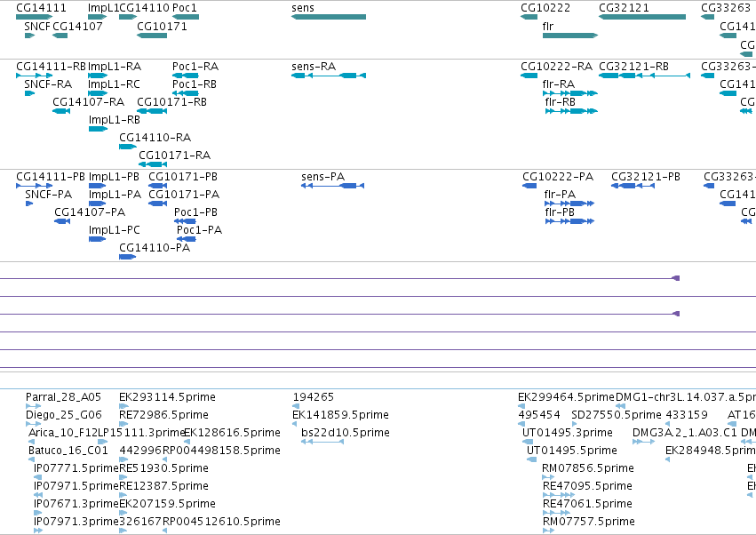Select the sens-RA transcript exon glyph
756x535 pixels.
point(329,76)
